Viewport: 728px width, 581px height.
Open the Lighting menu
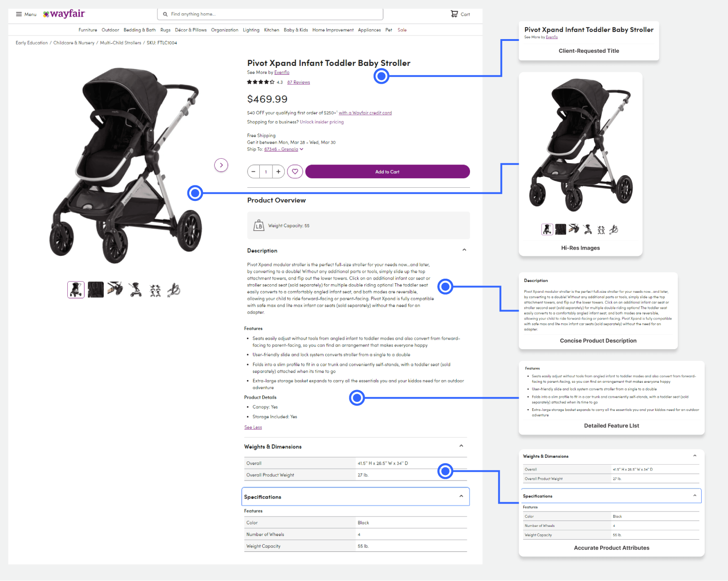[x=251, y=30]
